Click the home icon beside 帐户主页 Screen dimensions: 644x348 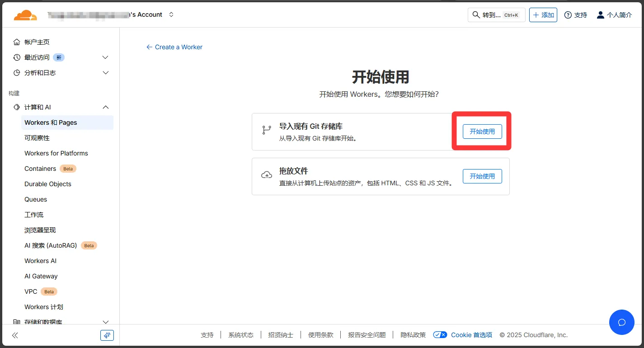(x=17, y=42)
